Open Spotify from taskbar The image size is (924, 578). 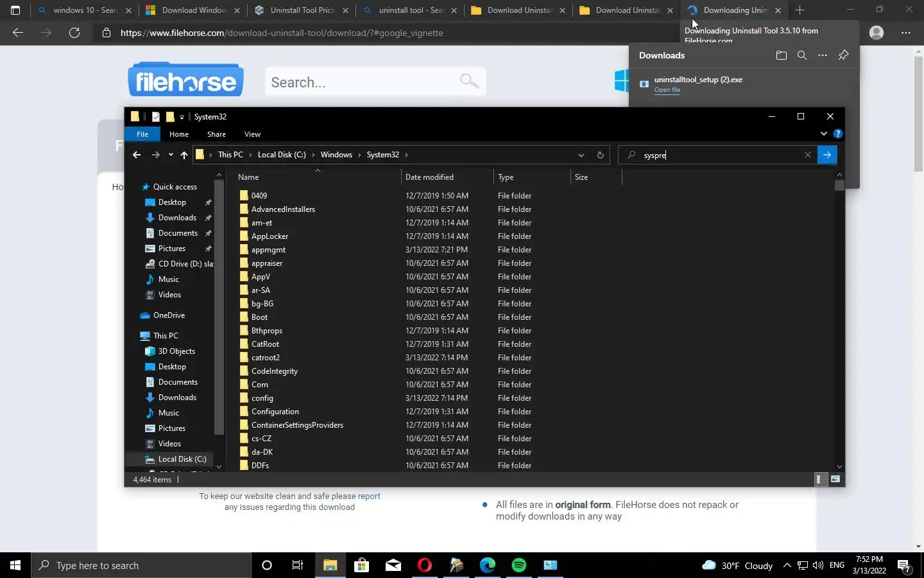pos(518,565)
